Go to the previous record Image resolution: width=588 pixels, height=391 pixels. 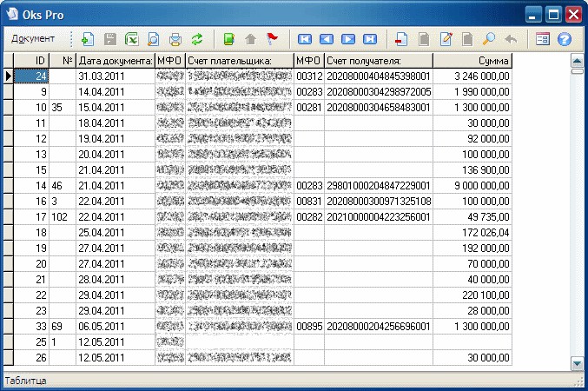[x=327, y=39]
